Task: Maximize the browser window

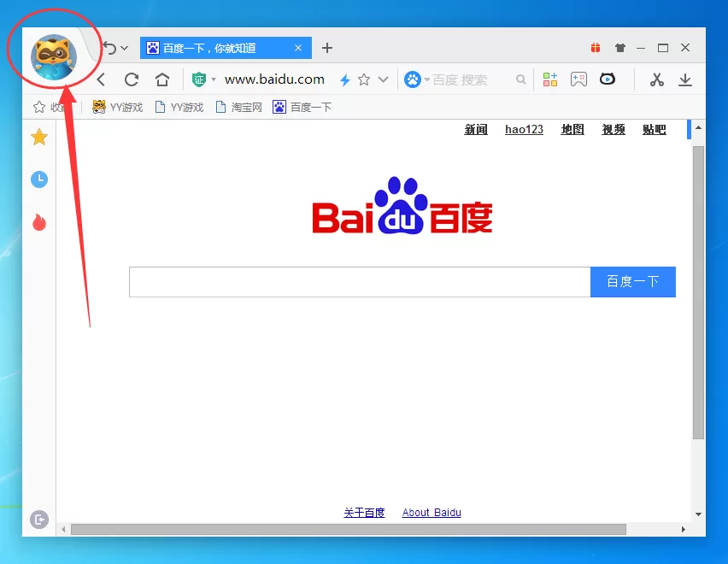Action: (x=663, y=48)
